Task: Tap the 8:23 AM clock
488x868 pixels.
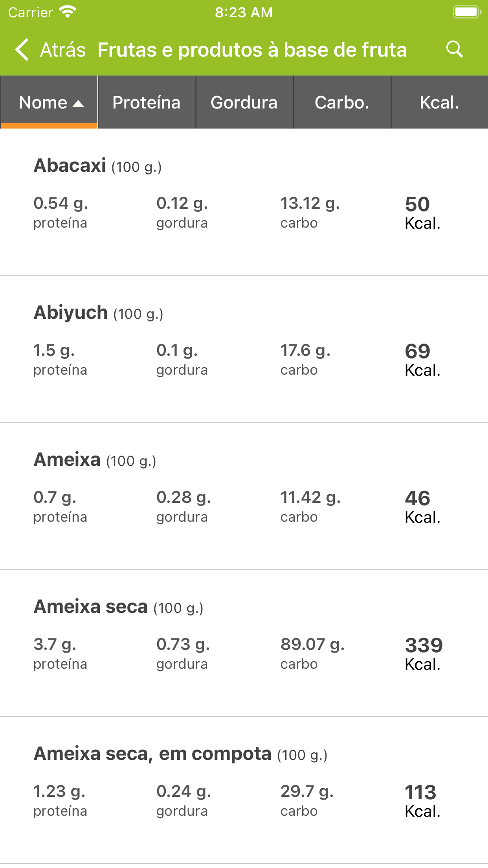Action: click(x=244, y=12)
